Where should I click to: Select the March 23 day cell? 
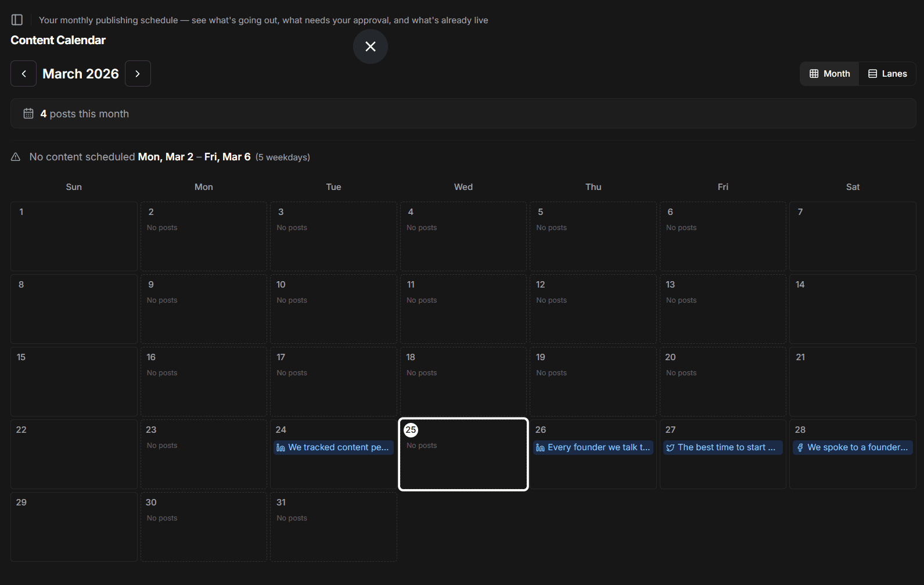point(204,454)
